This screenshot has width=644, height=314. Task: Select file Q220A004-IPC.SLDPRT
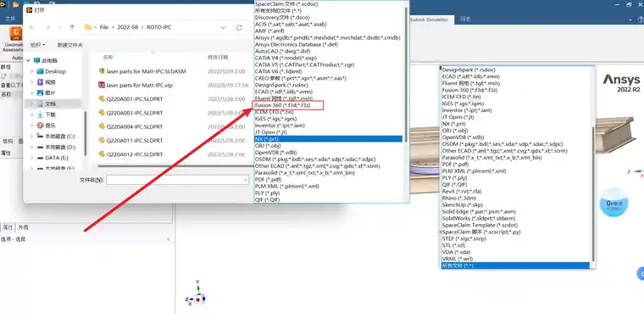coord(135,126)
